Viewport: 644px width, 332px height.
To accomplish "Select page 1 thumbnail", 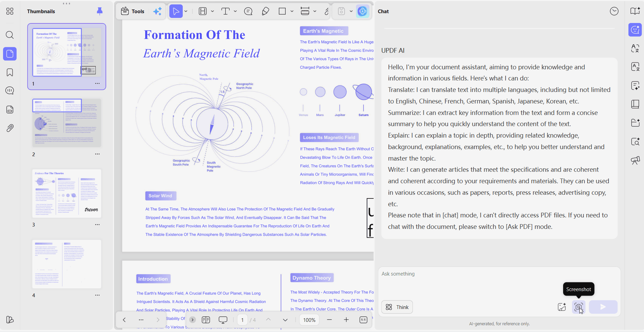I will tap(67, 52).
